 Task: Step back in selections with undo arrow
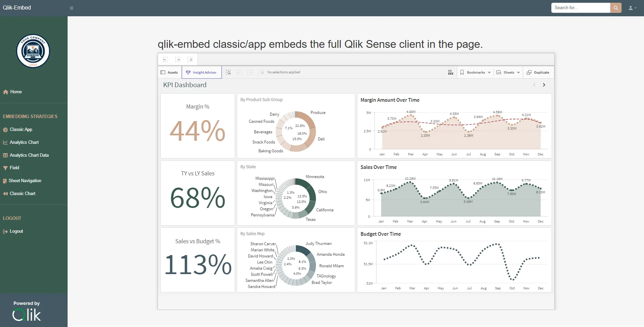point(239,72)
